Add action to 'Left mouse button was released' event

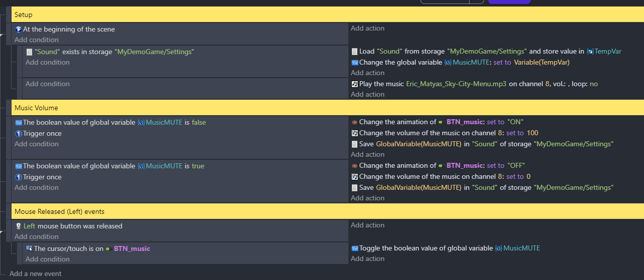(368, 225)
